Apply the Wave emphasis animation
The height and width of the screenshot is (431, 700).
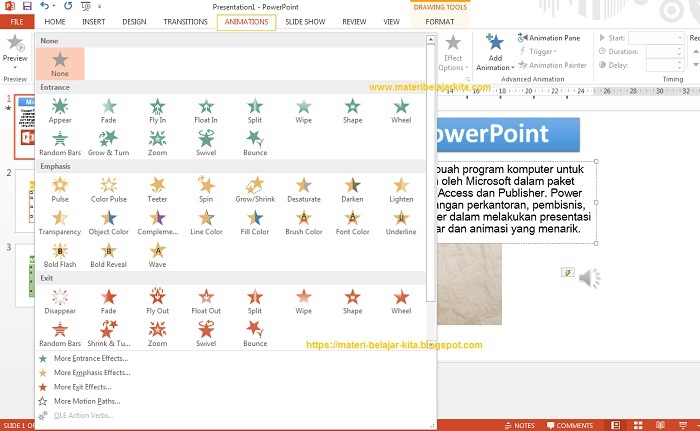pos(157,255)
